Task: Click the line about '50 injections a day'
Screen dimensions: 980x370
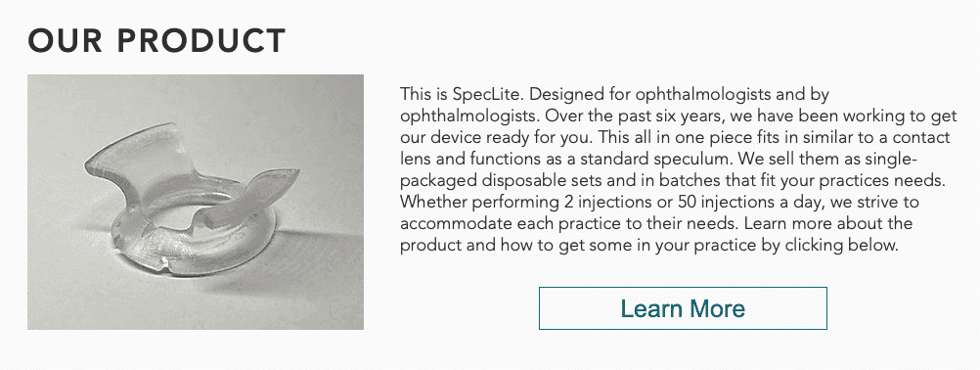Action: click(659, 202)
